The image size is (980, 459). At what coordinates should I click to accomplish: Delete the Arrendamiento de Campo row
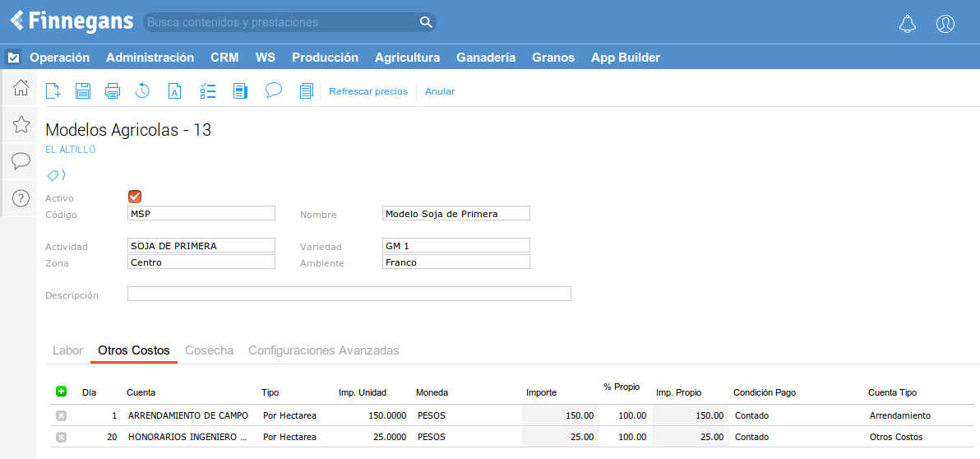(61, 416)
